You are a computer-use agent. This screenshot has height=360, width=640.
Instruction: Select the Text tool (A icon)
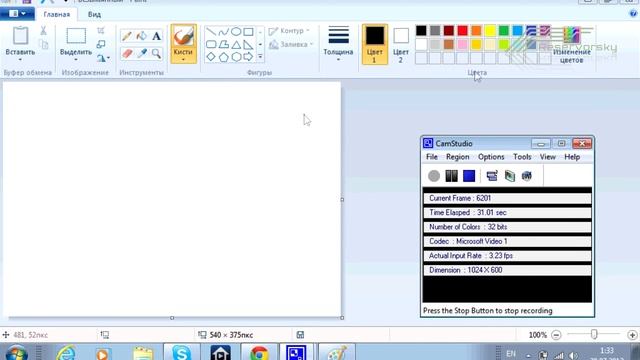156,36
